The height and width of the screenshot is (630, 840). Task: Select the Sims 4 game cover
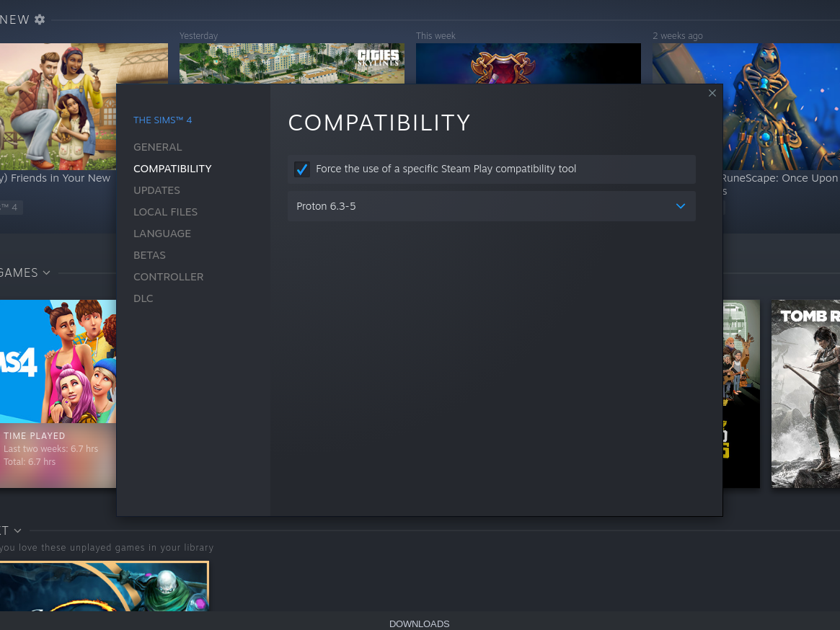pos(58,362)
